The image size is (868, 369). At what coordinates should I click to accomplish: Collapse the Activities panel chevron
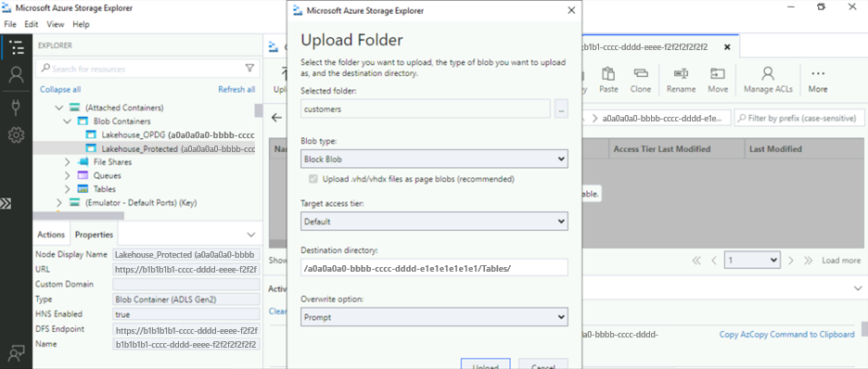(858, 288)
